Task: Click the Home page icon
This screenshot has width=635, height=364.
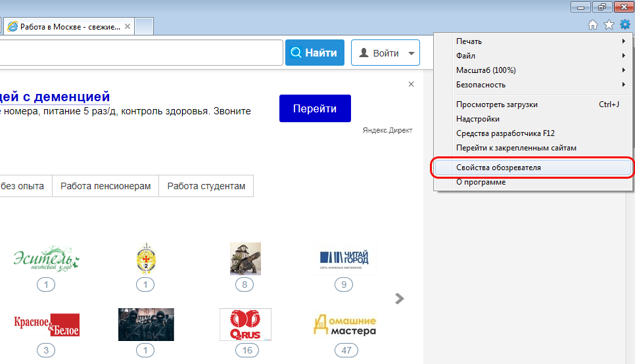Action: coord(593,25)
